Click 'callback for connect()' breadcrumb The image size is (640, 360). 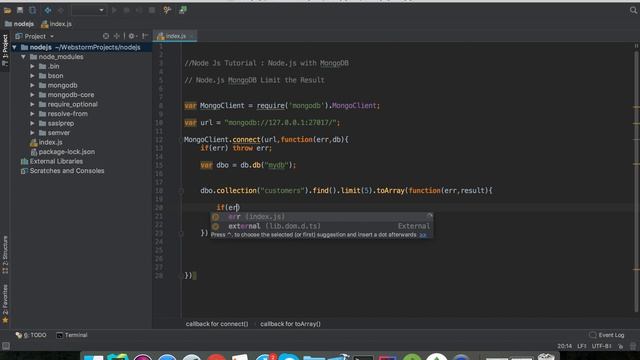click(217, 324)
